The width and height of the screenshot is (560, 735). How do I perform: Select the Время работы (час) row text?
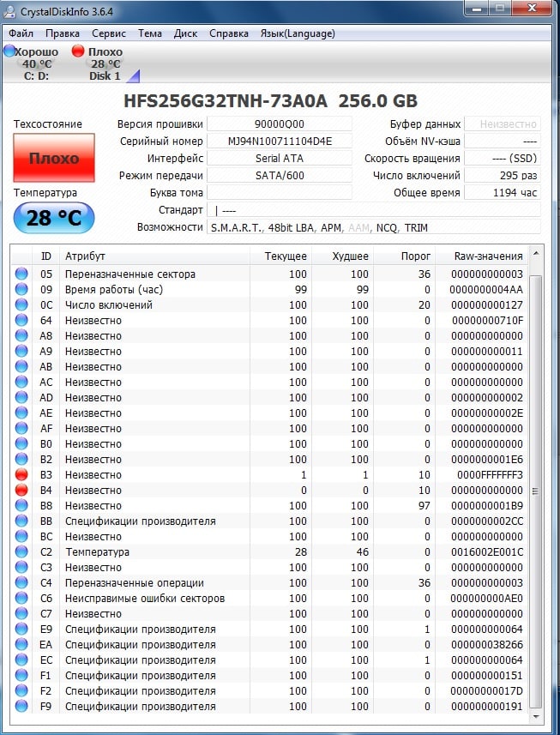[114, 290]
